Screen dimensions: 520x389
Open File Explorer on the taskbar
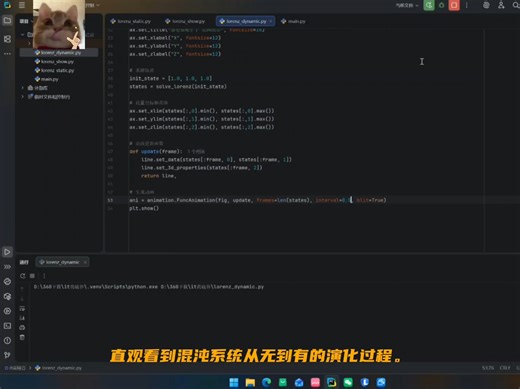[x=250, y=382]
